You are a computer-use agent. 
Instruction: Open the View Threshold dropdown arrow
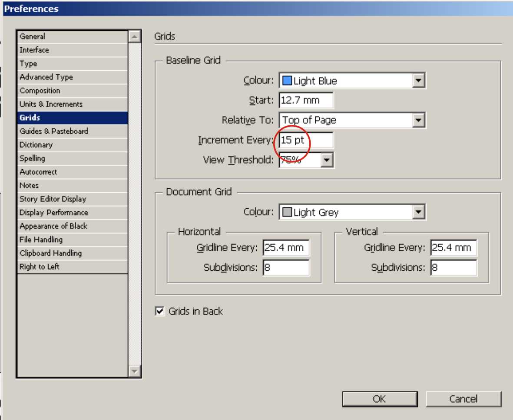coord(327,160)
